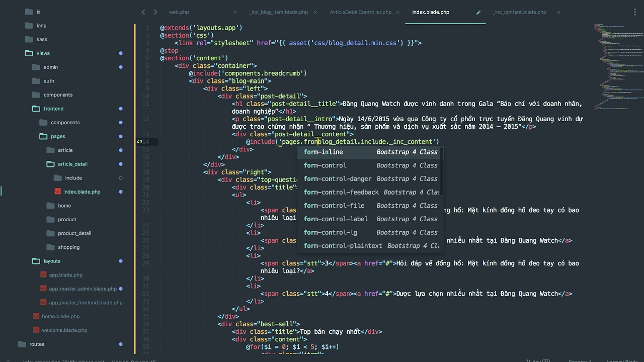Click file icon beside app.blade.php
Screen dimensions: 644x362
coord(43,275)
